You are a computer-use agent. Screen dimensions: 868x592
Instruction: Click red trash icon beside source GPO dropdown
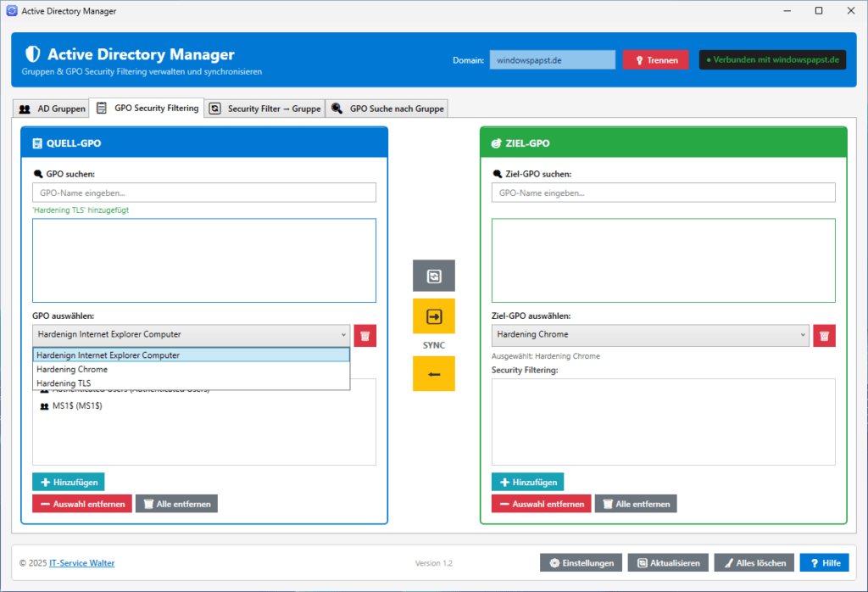(x=364, y=335)
